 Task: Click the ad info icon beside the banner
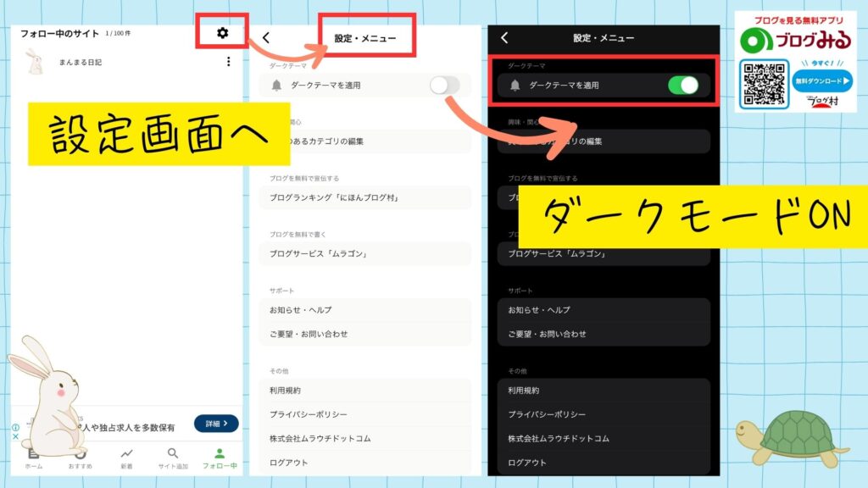[15, 429]
